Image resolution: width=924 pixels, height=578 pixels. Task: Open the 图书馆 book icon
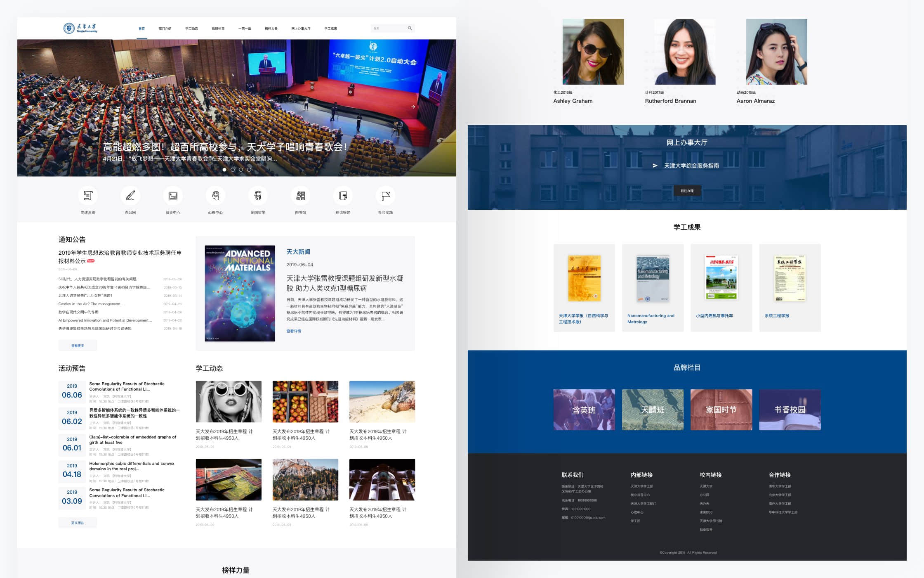click(300, 196)
